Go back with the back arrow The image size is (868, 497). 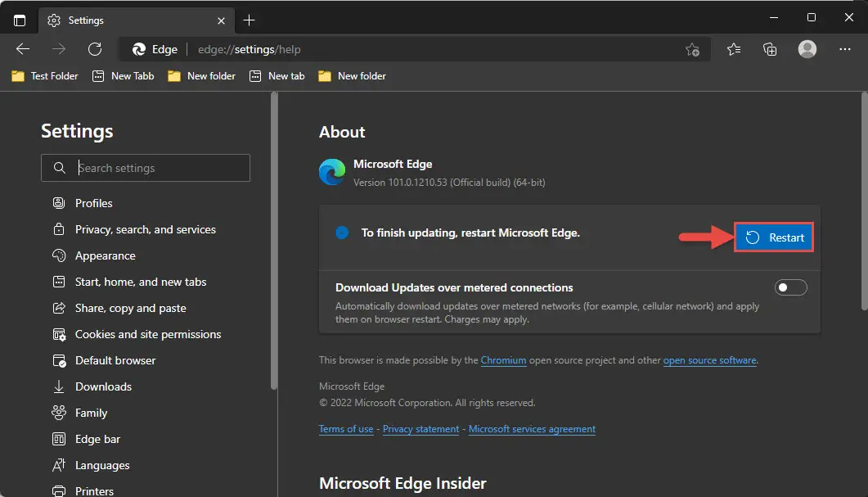(23, 49)
